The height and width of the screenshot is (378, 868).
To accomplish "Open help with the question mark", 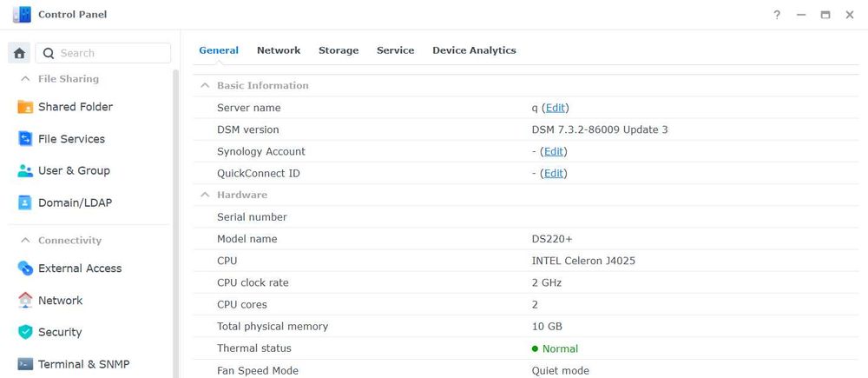I will (777, 15).
